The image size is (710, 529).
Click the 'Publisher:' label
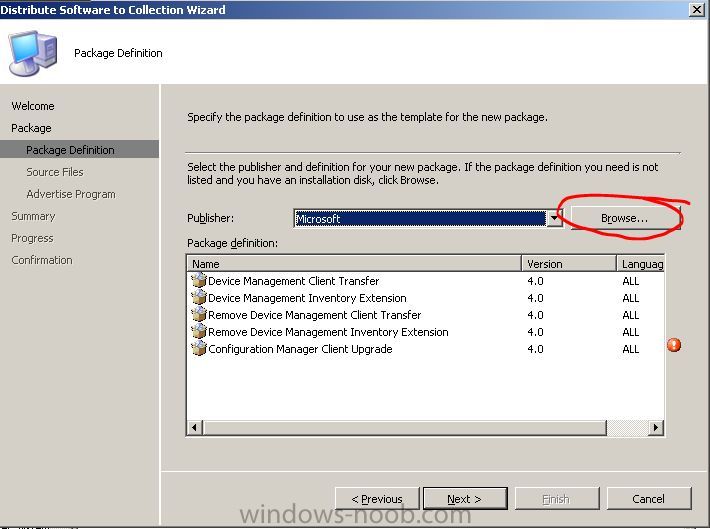[x=211, y=218]
